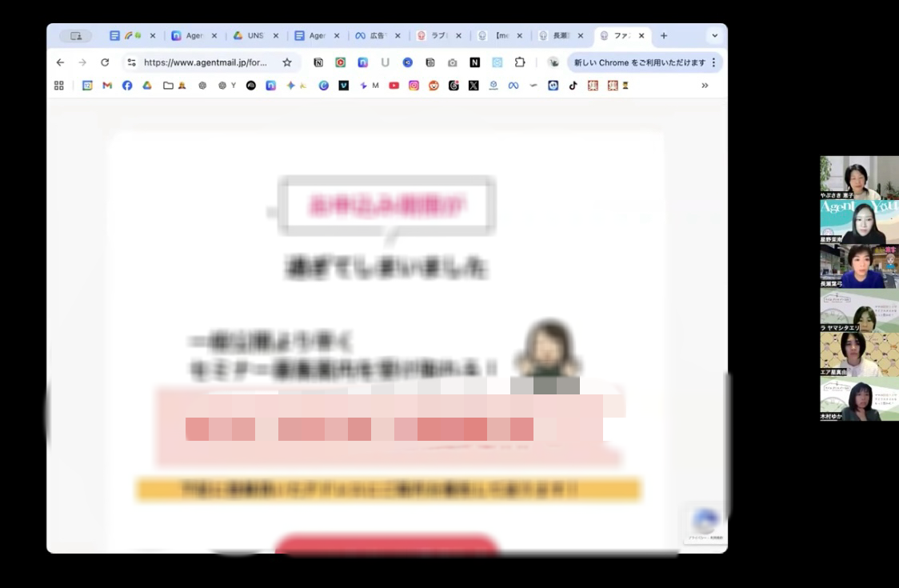
Task: Open the Reddit bookmark
Action: 434,86
